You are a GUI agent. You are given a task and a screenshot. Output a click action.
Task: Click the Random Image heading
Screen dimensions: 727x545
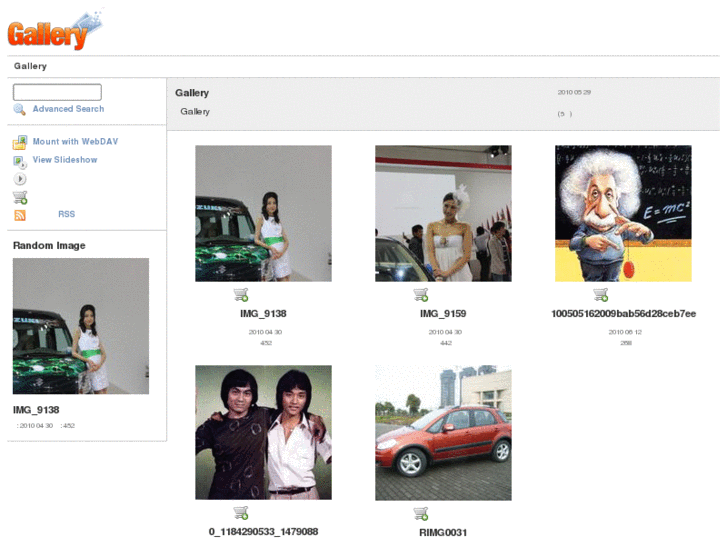click(49, 245)
